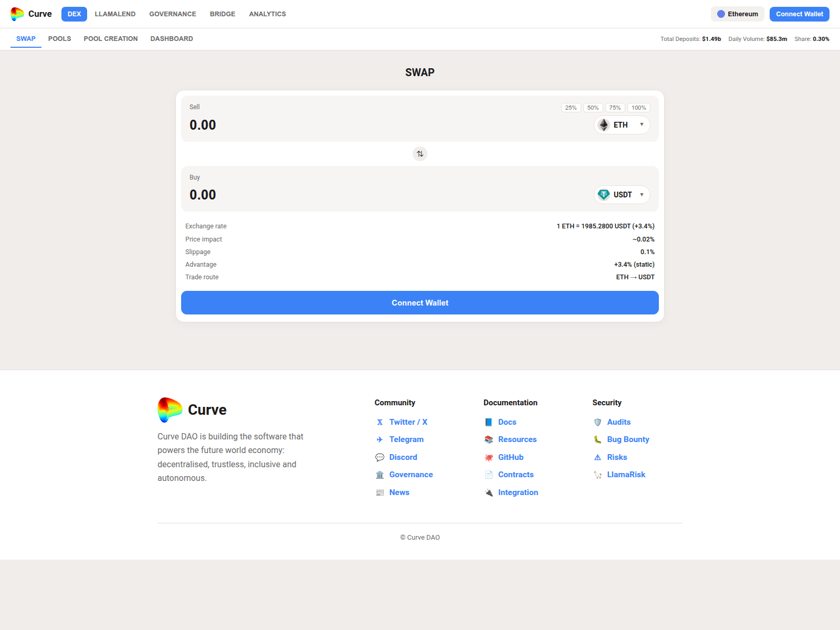Set sell amount to 75%
840x630 pixels.
615,108
